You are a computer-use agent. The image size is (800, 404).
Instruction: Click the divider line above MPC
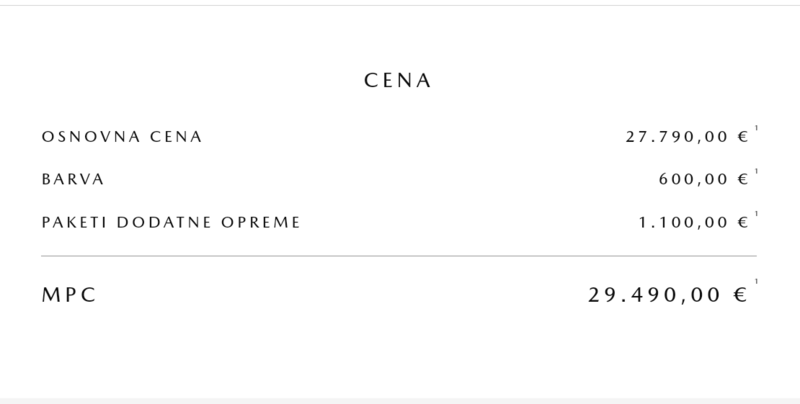point(399,257)
